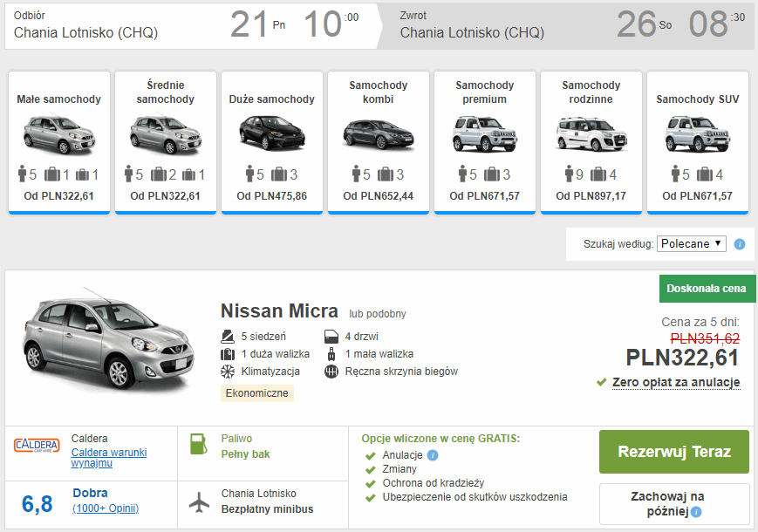Click the manual gearbox icon
Image resolution: width=758 pixels, height=532 pixels.
point(331,372)
